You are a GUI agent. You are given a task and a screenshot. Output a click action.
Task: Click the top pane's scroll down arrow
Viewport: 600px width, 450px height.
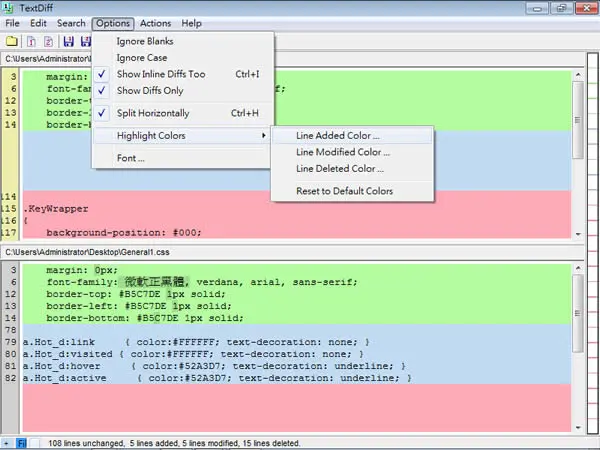tap(578, 234)
